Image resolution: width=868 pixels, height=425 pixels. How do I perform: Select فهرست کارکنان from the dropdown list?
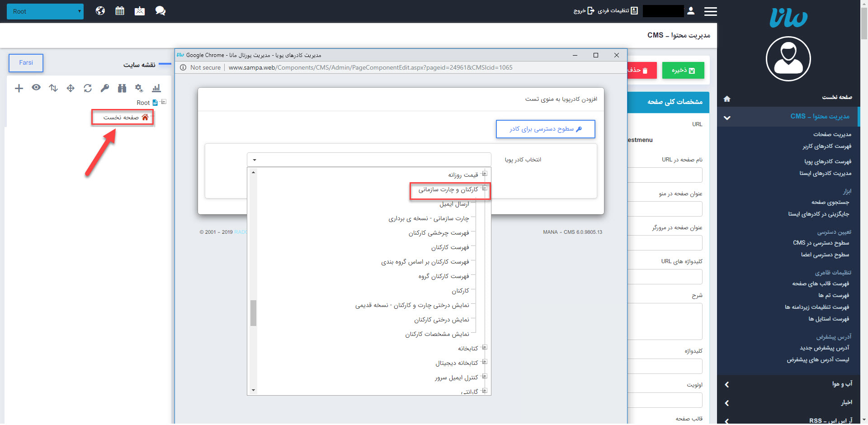(x=450, y=247)
